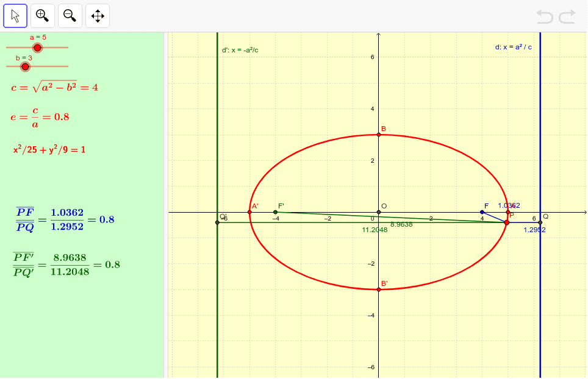Screen dimensions: 588x379
Task: Click point Q' on green directrix
Action: pyautogui.click(x=217, y=222)
